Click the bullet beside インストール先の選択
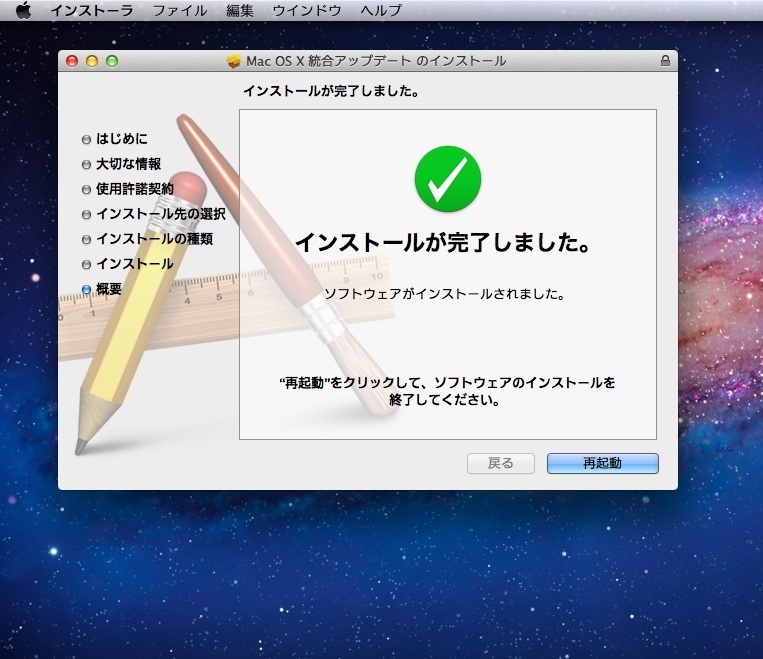Viewport: 763px width, 659px height. [86, 215]
